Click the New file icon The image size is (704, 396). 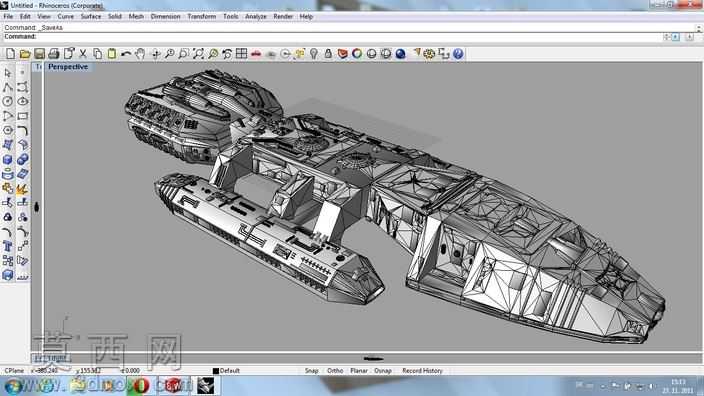[x=10, y=54]
